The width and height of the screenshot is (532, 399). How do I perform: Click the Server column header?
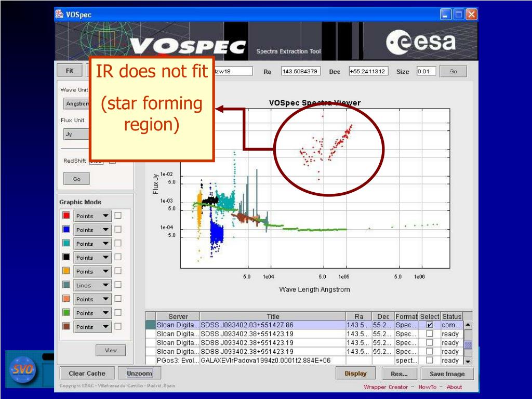click(178, 316)
